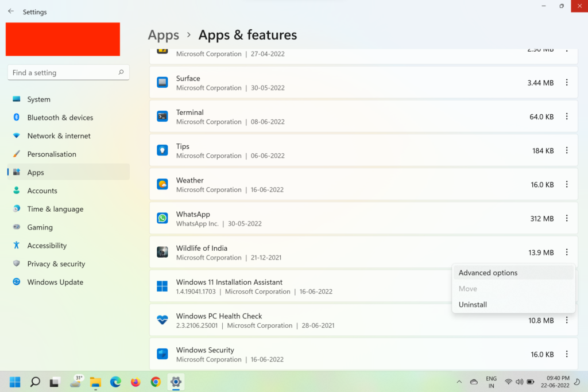Open Google Chrome from the taskbar
Image resolution: width=588 pixels, height=392 pixels.
tap(156, 382)
